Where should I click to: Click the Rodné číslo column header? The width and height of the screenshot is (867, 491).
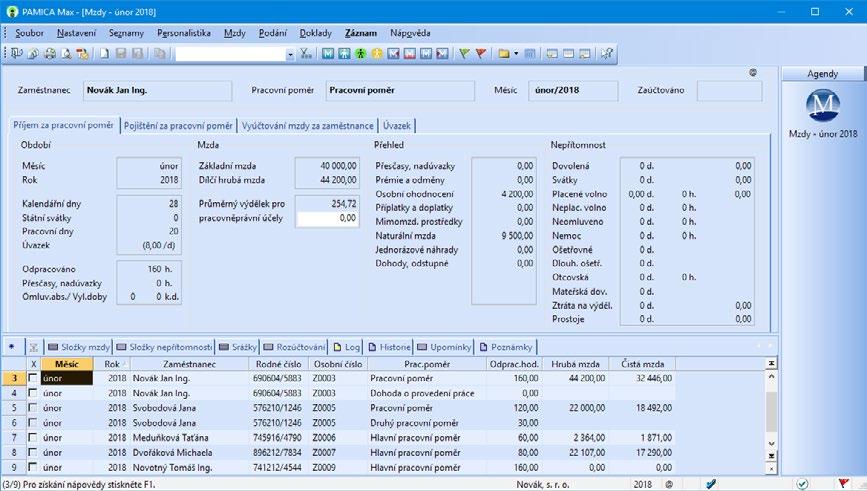point(278,364)
